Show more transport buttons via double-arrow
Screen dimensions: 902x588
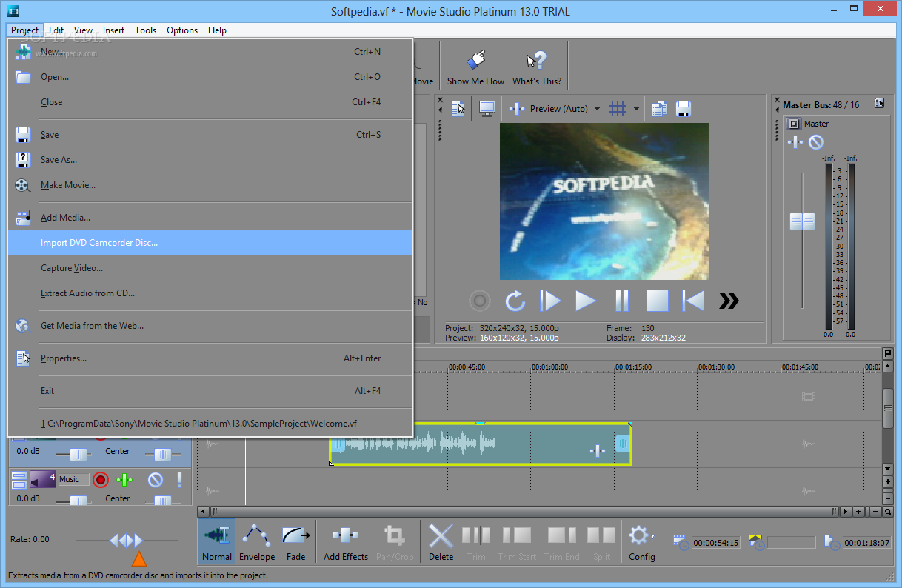(729, 301)
